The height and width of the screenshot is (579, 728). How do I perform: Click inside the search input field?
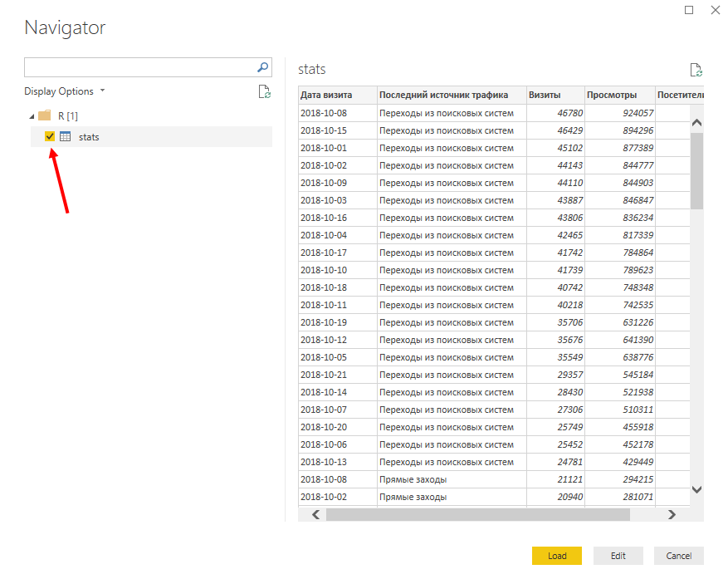coord(137,67)
